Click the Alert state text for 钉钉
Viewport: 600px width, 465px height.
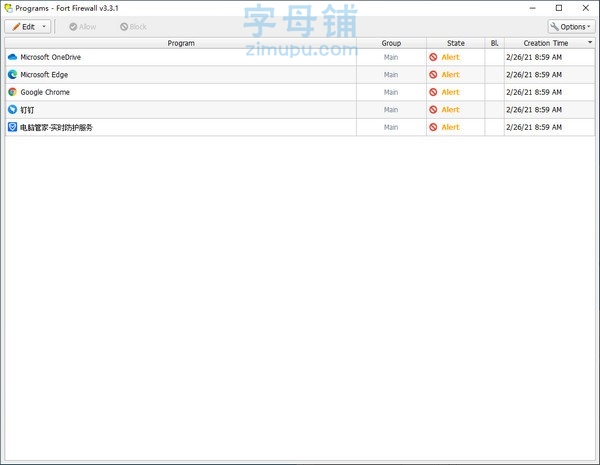click(x=450, y=110)
